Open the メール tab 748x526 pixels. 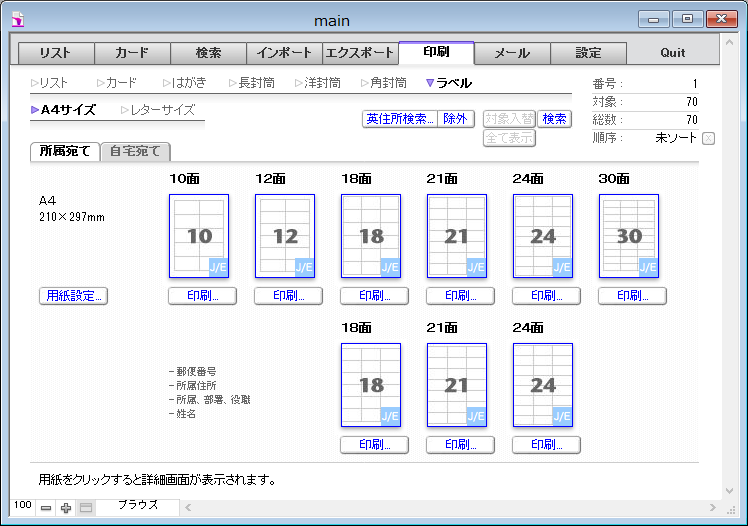[x=512, y=53]
